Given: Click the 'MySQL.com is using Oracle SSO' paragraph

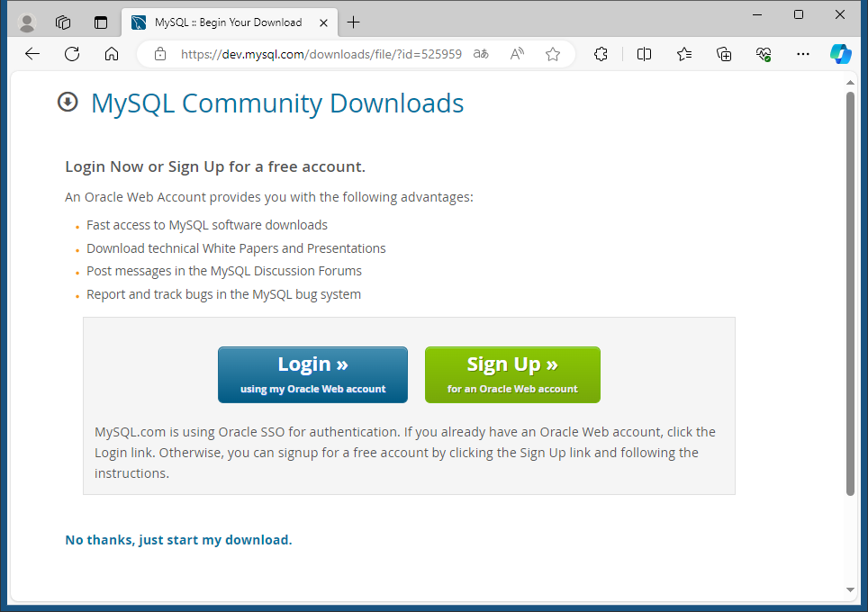Looking at the screenshot, I should pos(405,453).
